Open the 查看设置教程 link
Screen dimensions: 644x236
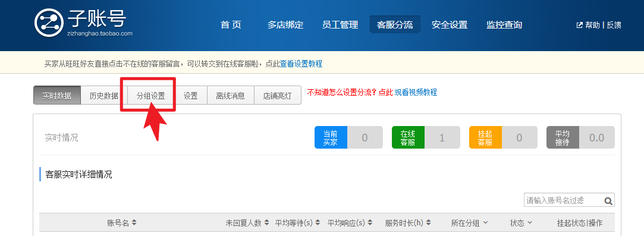[301, 64]
